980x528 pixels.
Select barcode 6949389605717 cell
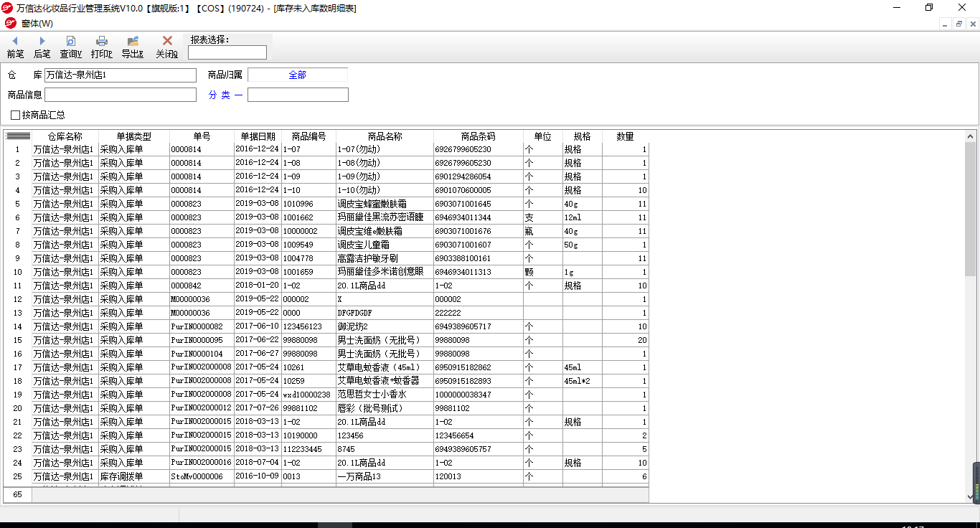[x=479, y=327]
